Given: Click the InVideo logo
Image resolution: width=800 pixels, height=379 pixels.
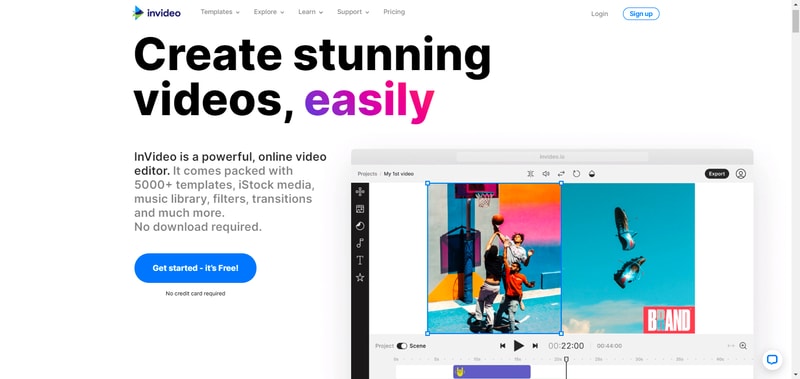Looking at the screenshot, I should click(156, 13).
